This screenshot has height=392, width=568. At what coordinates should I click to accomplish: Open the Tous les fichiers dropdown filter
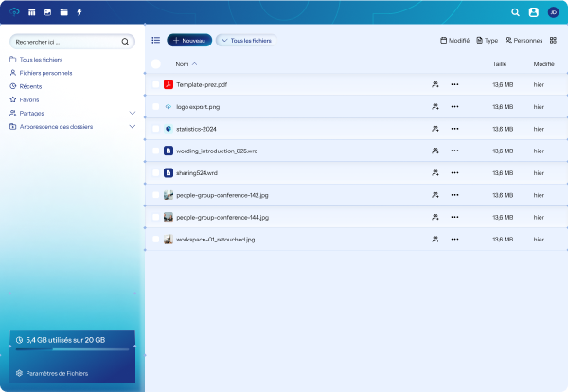246,40
